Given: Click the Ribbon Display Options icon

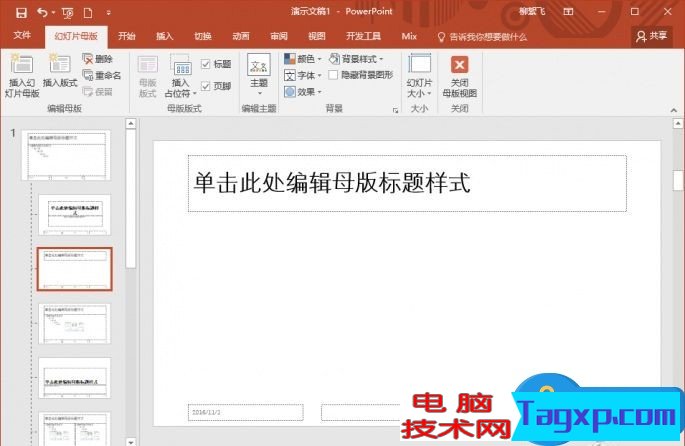Looking at the screenshot, I should click(x=568, y=12).
